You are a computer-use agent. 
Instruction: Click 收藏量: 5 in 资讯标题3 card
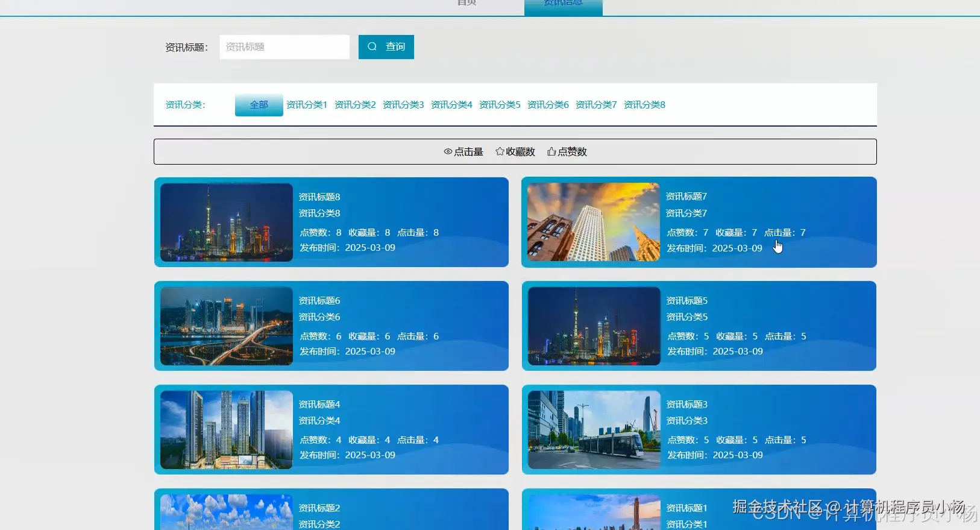coord(737,440)
